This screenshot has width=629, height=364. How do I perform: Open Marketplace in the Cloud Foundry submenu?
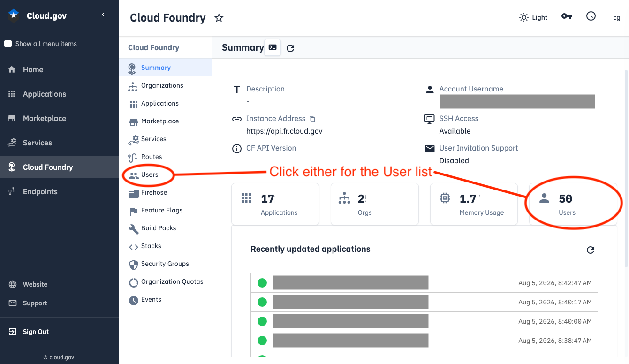pos(166,121)
